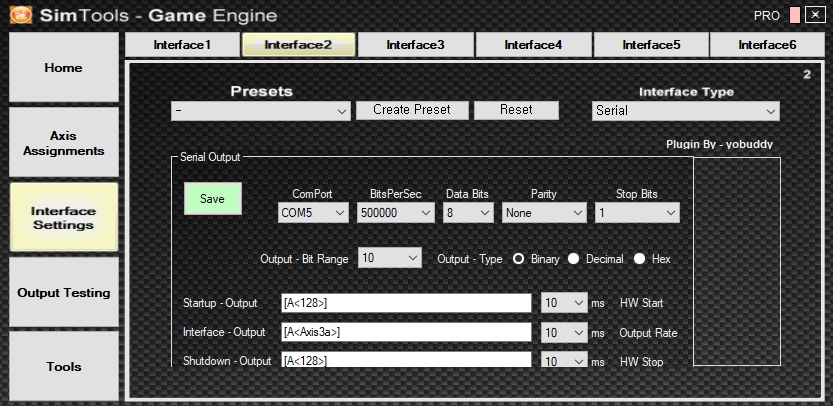The height and width of the screenshot is (406, 833).
Task: Switch to the Interface3 tab
Action: tap(415, 45)
